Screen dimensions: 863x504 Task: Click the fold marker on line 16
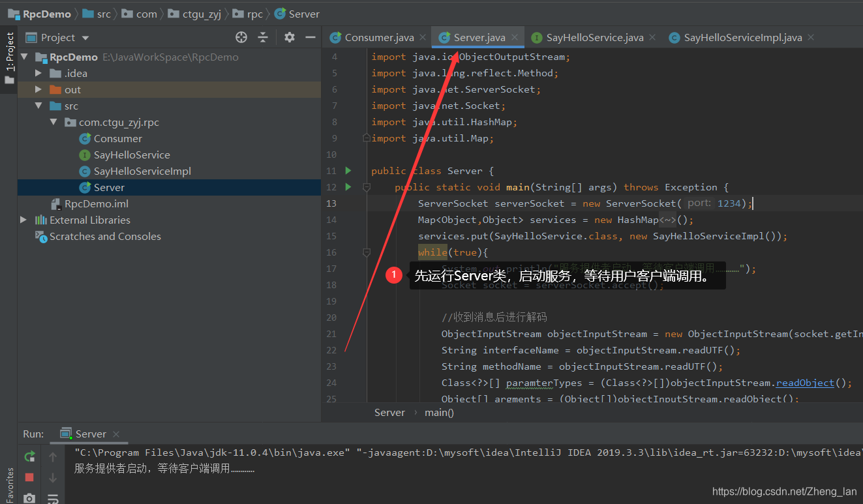coord(367,252)
